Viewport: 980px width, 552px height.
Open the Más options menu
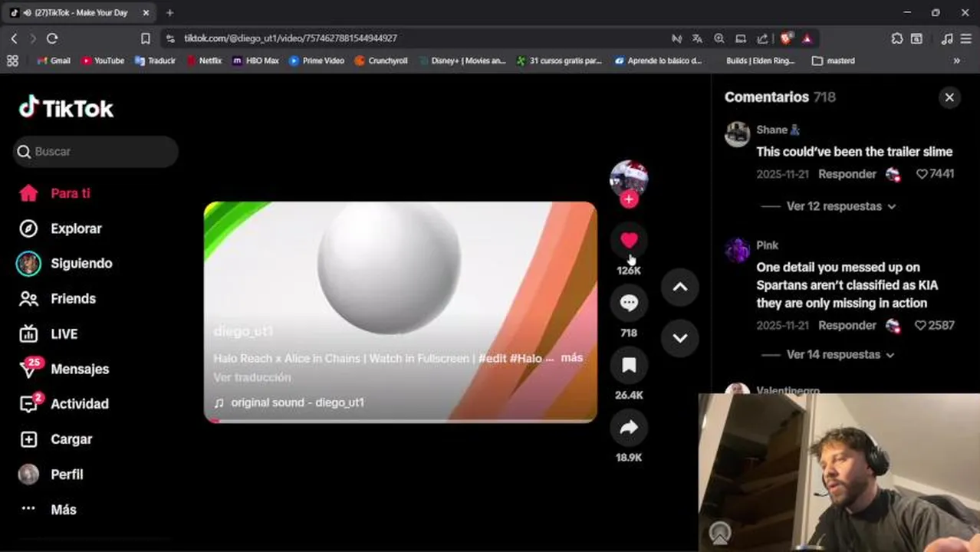point(48,509)
